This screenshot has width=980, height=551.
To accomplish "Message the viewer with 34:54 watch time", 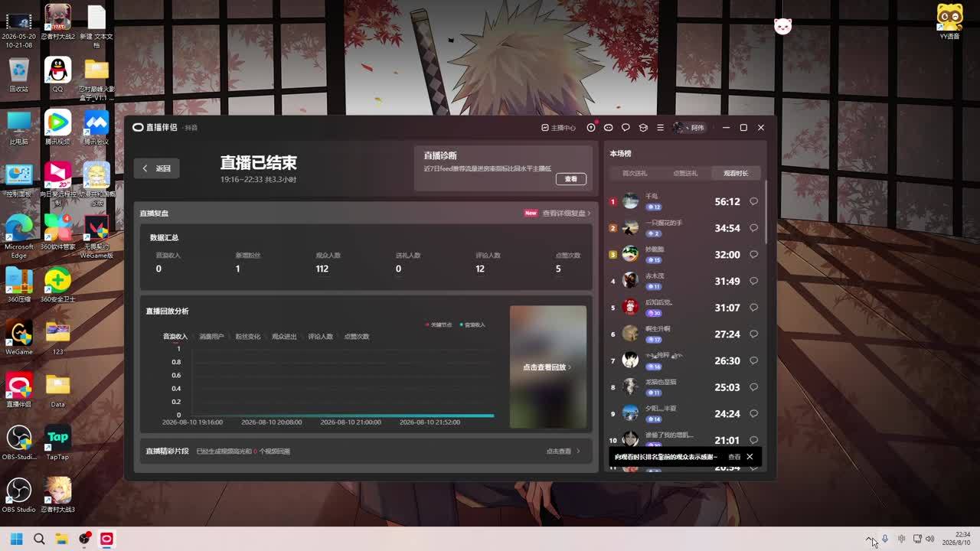I will pyautogui.click(x=754, y=228).
